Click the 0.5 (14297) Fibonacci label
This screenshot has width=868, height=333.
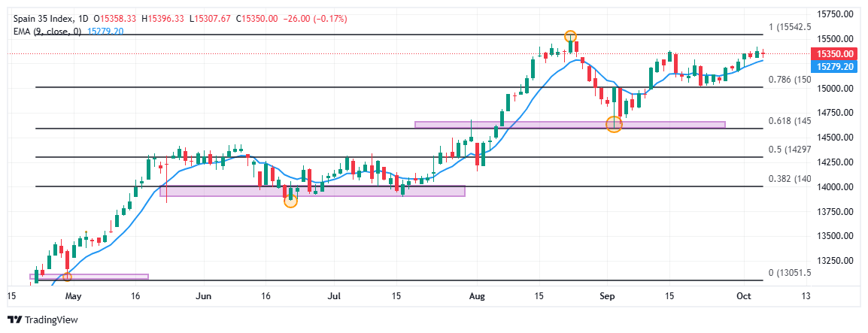point(788,150)
